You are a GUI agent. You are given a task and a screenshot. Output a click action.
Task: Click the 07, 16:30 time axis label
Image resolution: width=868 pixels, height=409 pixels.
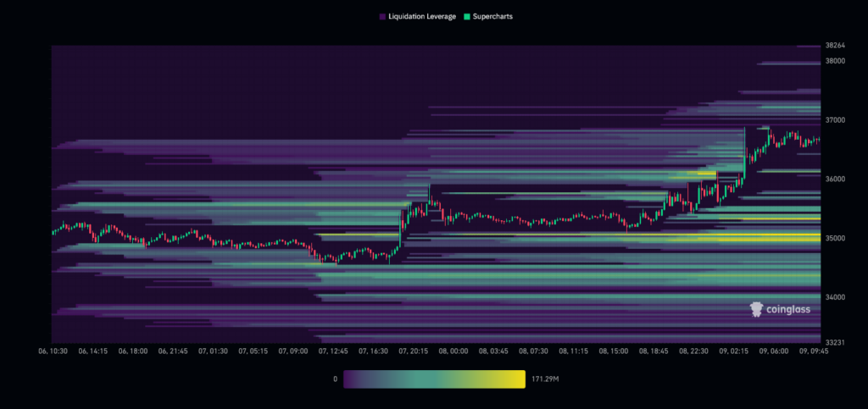374,351
